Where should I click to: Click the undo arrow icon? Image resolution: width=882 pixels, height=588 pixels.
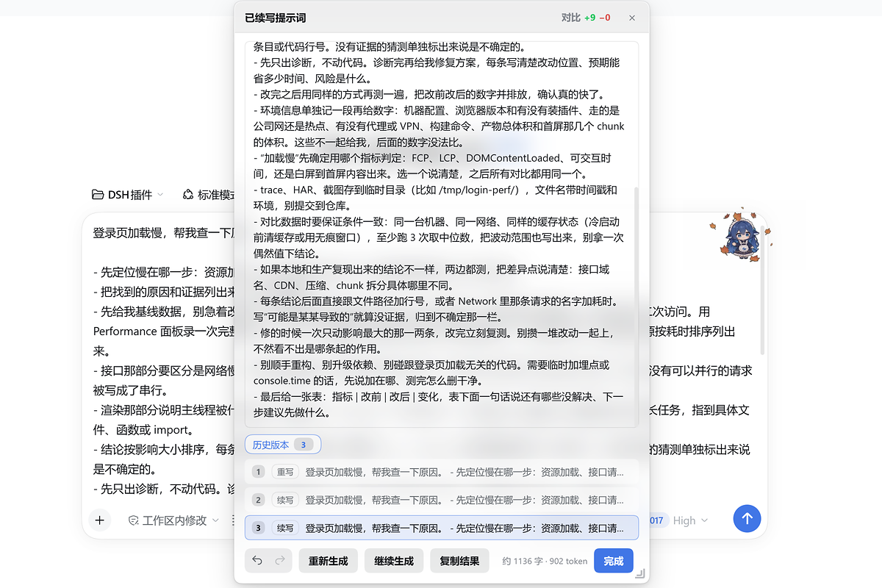pos(257,561)
